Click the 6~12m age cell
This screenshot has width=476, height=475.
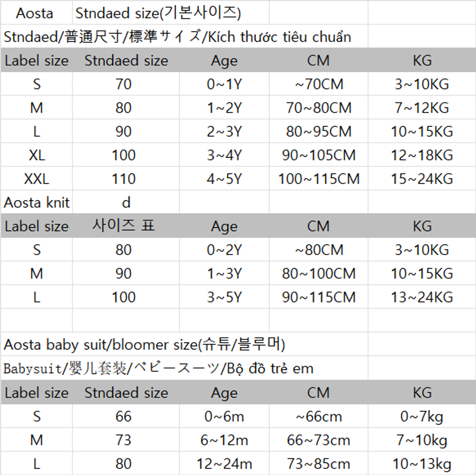[224, 440]
